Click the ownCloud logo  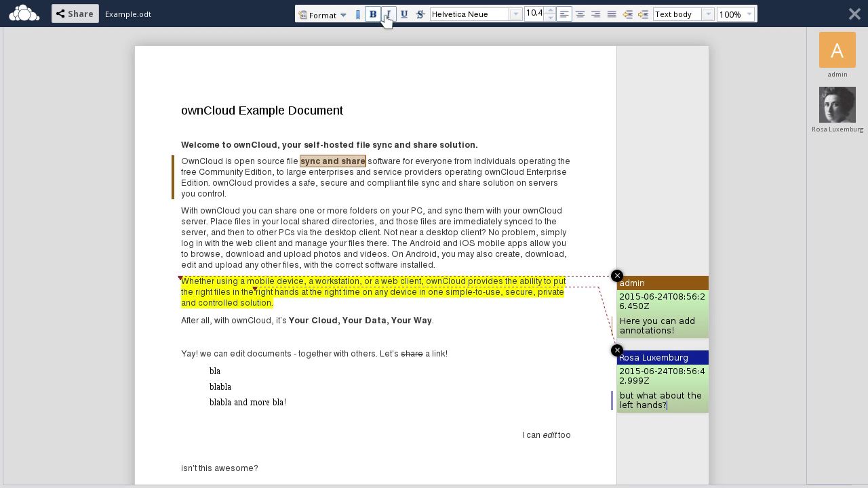click(x=24, y=14)
